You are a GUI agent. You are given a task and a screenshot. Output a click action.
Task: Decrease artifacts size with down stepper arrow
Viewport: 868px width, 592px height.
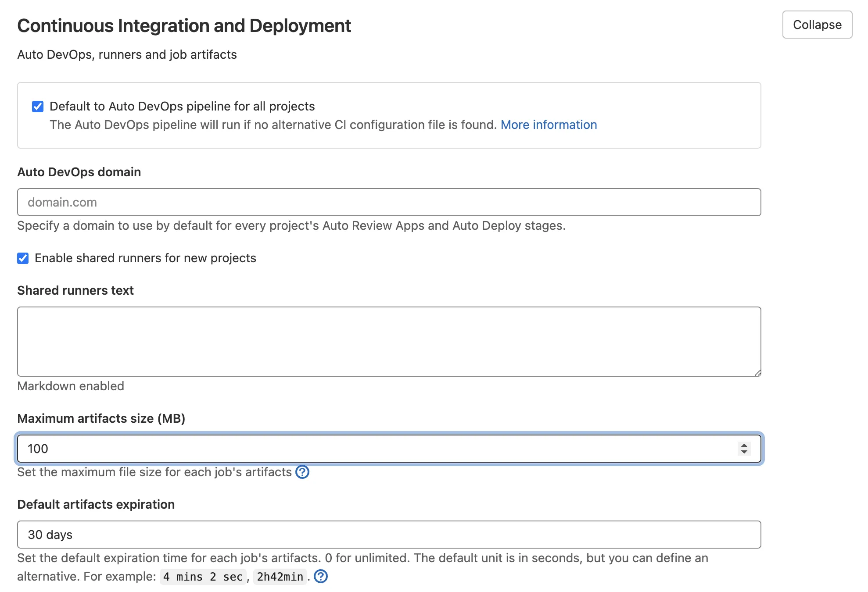coord(744,452)
